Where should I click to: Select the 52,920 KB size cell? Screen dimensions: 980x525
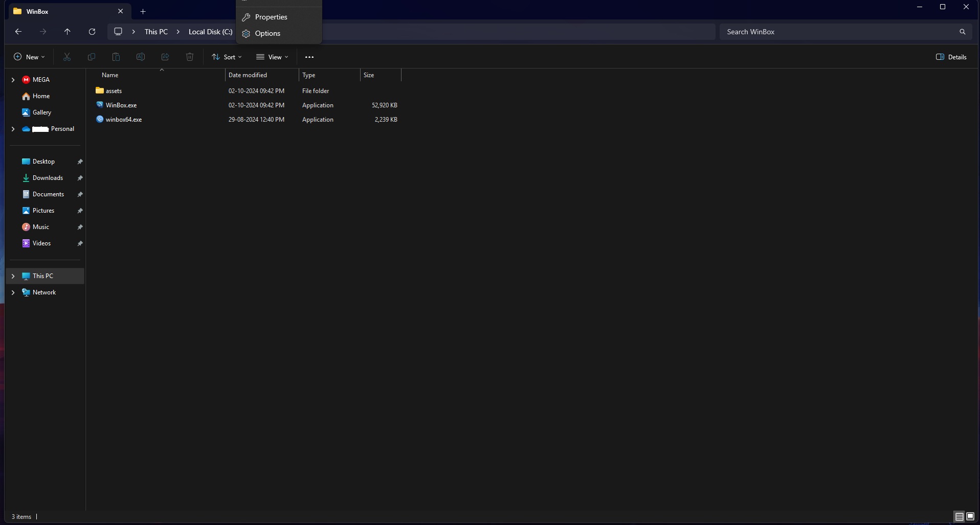pos(385,105)
